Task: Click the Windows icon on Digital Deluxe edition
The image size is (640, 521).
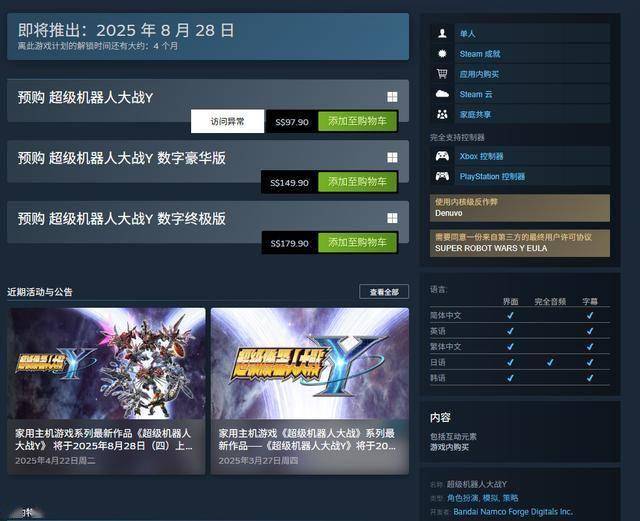Action: [392, 158]
